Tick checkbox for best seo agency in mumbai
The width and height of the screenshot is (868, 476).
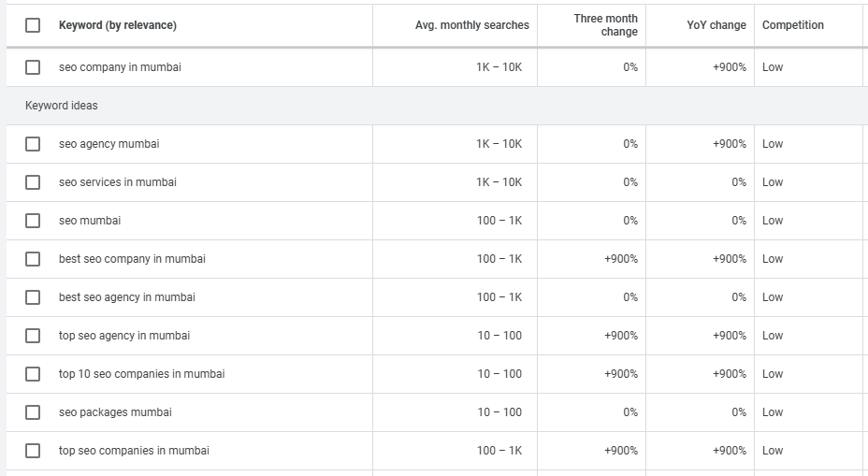pos(33,297)
